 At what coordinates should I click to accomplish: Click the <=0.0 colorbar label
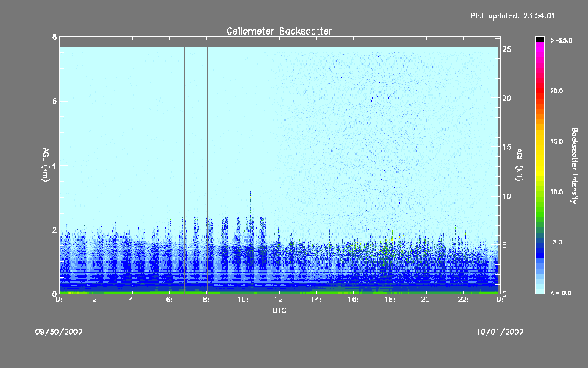point(561,293)
